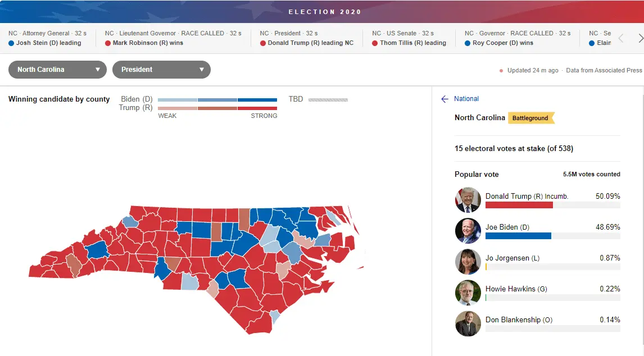Click the strong Trump red legend swatch

pos(257,108)
